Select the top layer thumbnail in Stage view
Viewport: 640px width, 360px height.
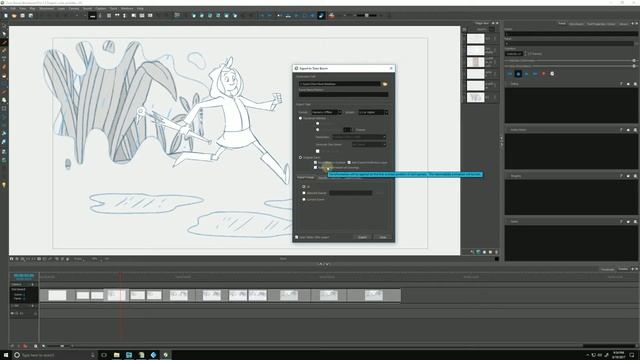476,39
